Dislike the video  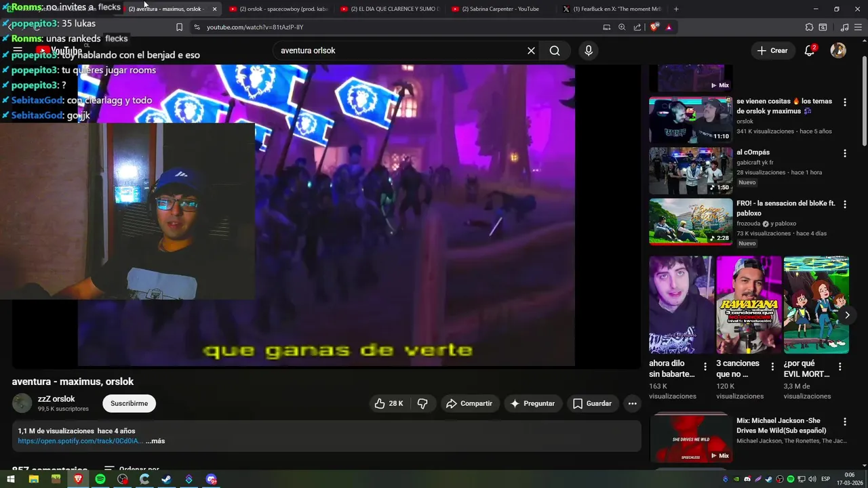click(422, 403)
